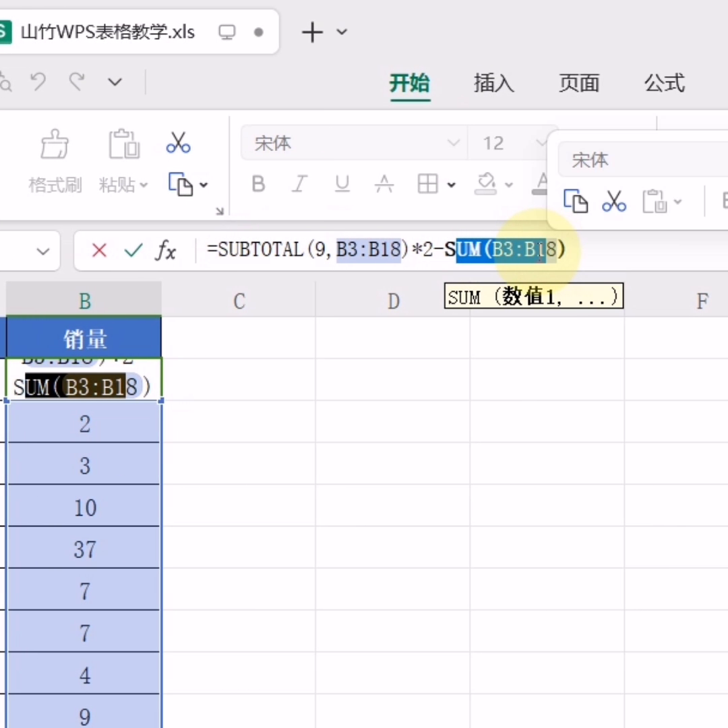The height and width of the screenshot is (728, 728).
Task: Click the Cut icon in mini toolbar
Action: (x=614, y=201)
